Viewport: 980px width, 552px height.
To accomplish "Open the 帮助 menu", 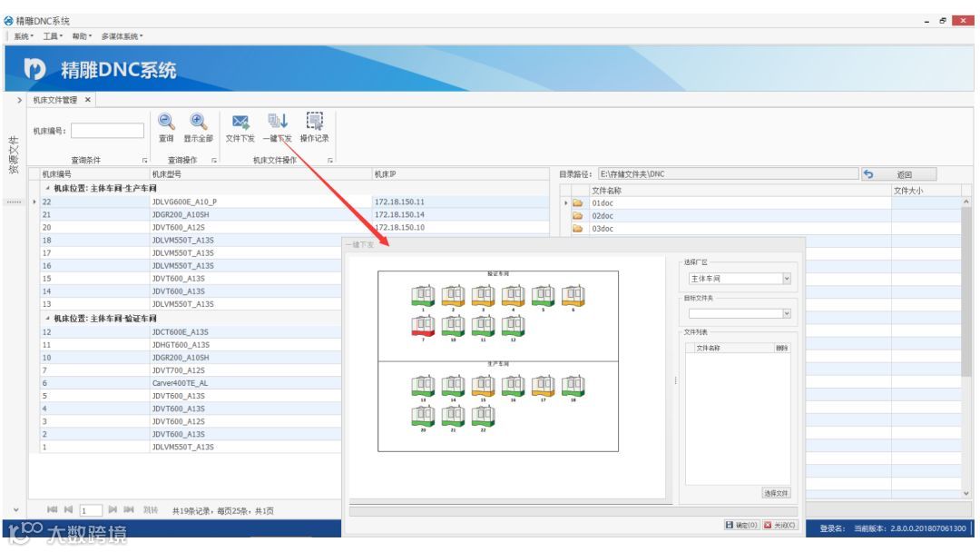I will point(82,36).
